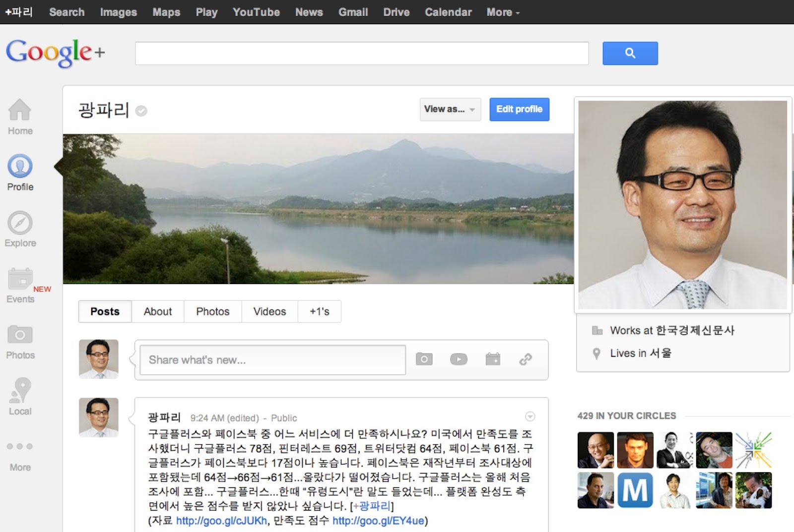Click the avatar beside the 광파리 post
The width and height of the screenshot is (794, 532).
tap(99, 417)
